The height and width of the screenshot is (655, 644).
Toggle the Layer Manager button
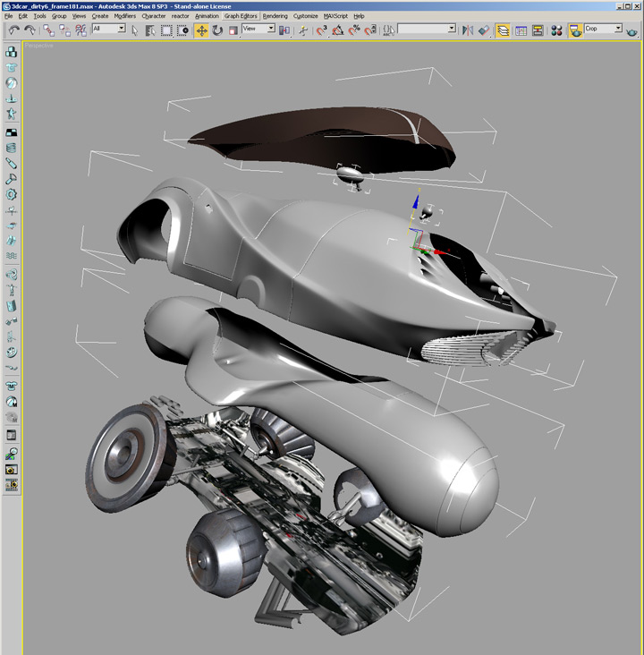click(504, 30)
